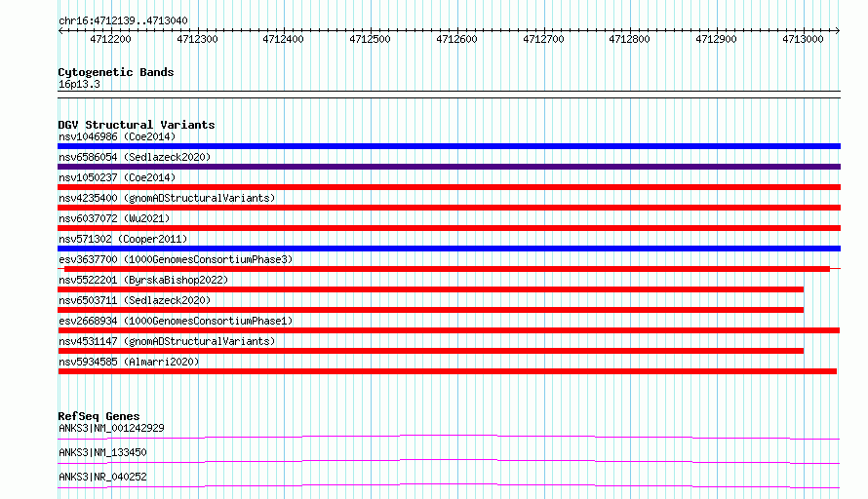Open the nsv6586054 (Sedlazeck2020) variant label

135,157
